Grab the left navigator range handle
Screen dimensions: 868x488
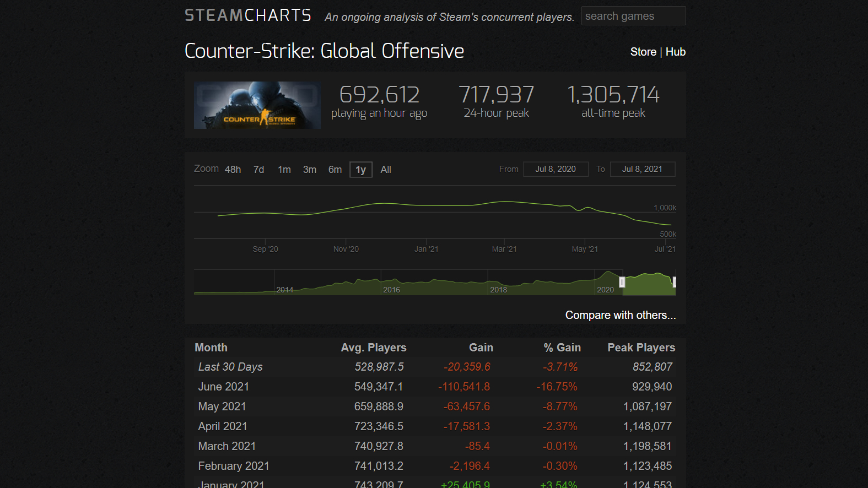coord(622,282)
